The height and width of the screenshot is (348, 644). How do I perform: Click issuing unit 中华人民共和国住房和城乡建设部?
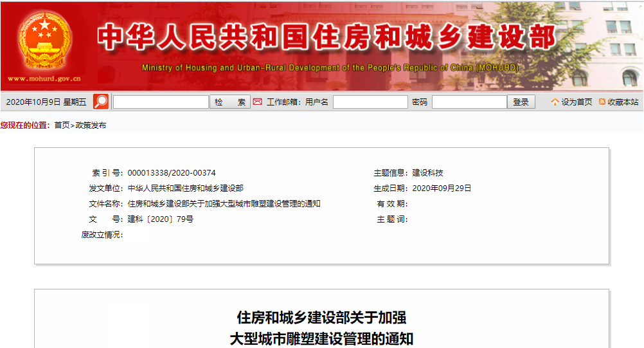(x=186, y=188)
